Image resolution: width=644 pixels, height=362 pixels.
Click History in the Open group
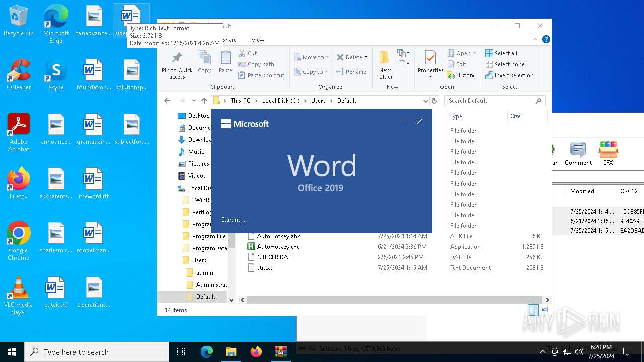[x=461, y=75]
